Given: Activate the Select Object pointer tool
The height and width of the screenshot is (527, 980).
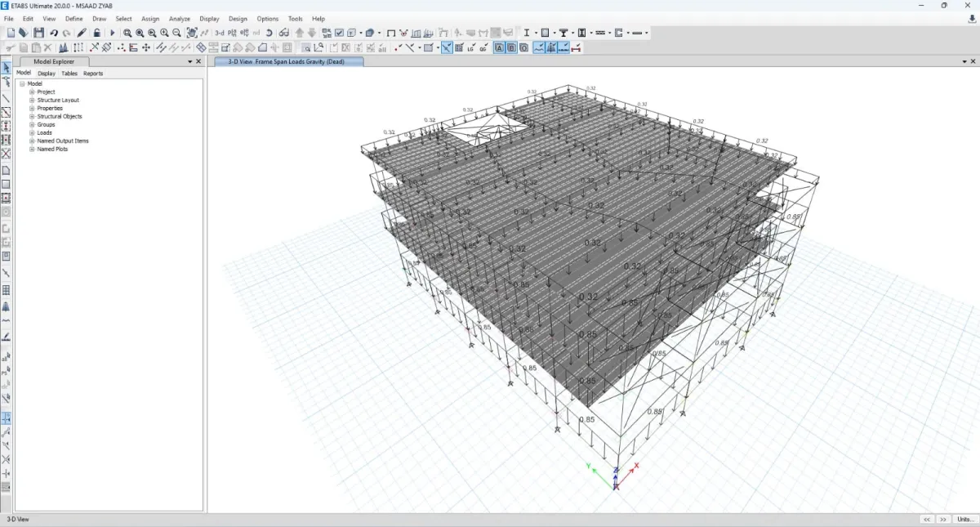Looking at the screenshot, I should coord(6,68).
